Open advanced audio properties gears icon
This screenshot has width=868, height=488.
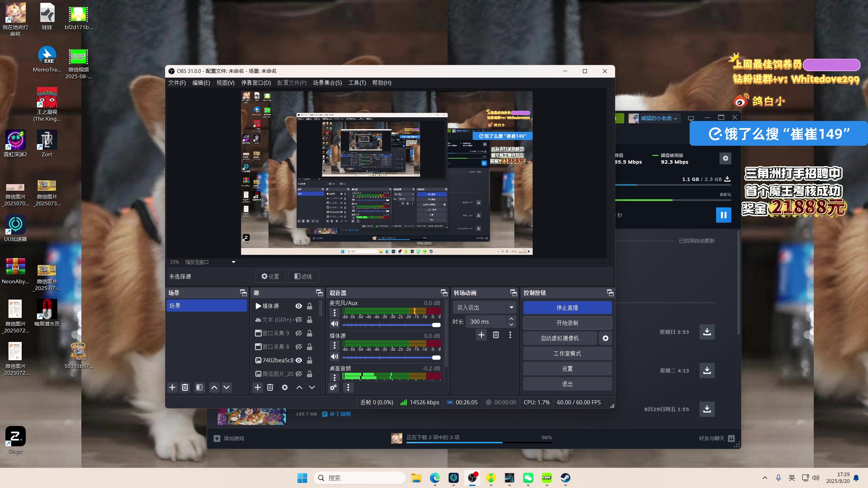(x=333, y=387)
